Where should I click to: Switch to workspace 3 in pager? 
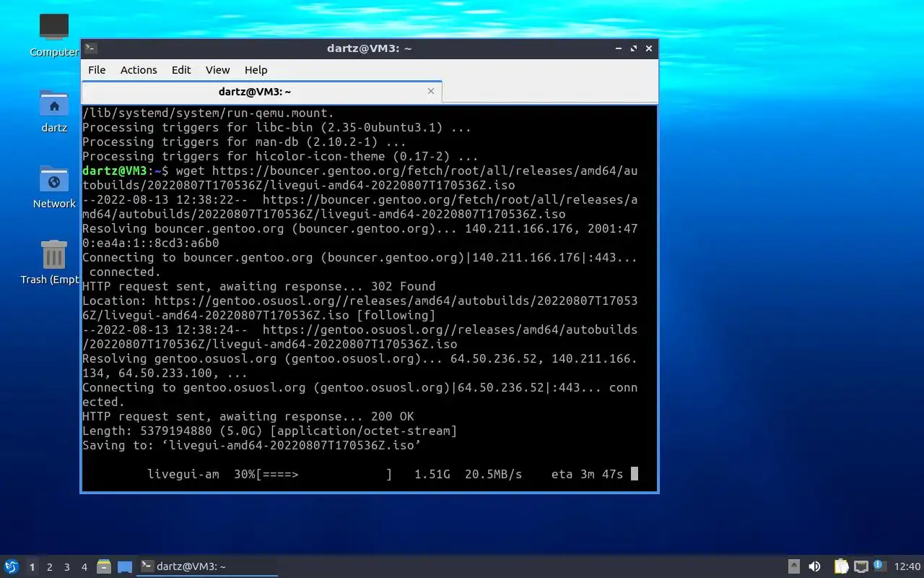pos(67,567)
